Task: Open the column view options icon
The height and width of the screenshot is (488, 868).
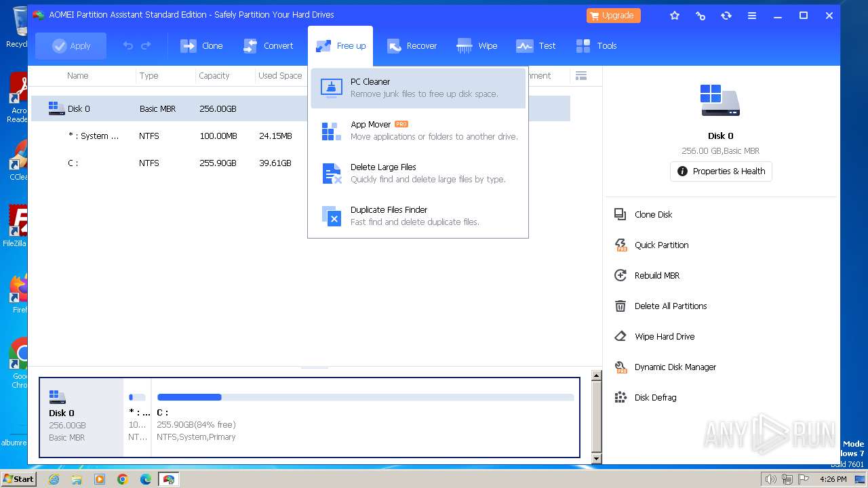Action: [x=580, y=75]
